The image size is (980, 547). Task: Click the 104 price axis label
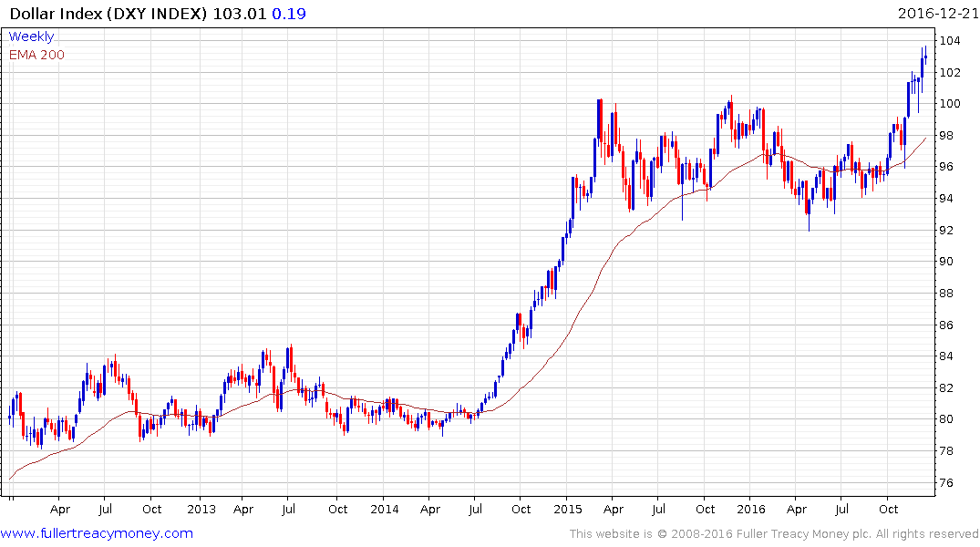(x=950, y=41)
